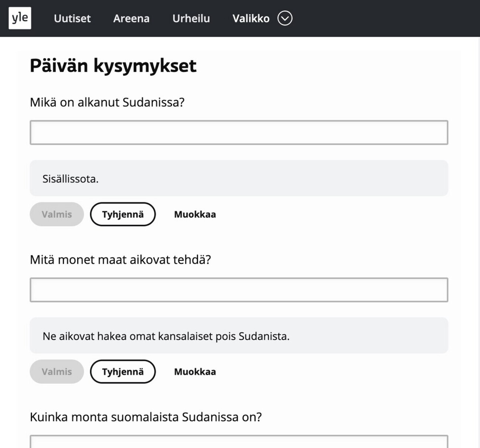
Task: Edit the kansalaiset pois Sudanista answer with Muokkaa
Action: point(195,372)
